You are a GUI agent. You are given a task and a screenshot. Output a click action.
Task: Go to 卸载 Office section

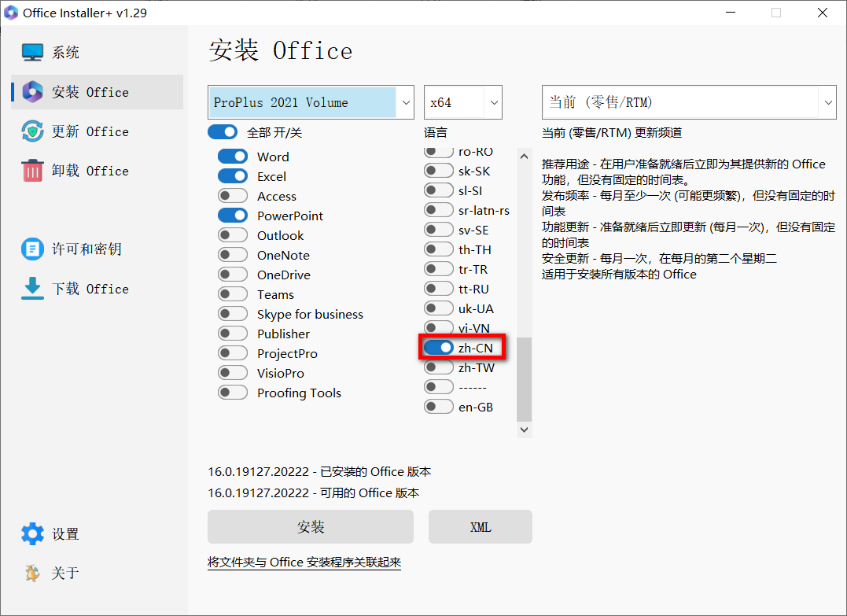click(x=98, y=171)
